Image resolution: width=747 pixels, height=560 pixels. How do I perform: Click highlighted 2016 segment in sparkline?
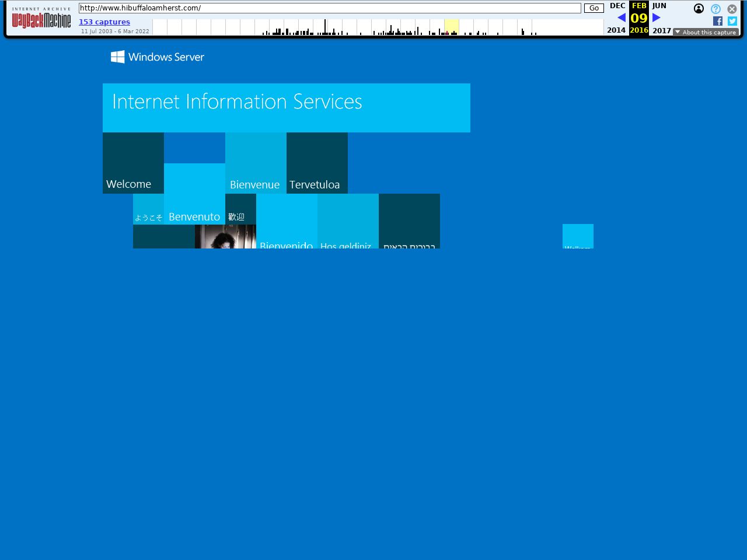point(451,27)
